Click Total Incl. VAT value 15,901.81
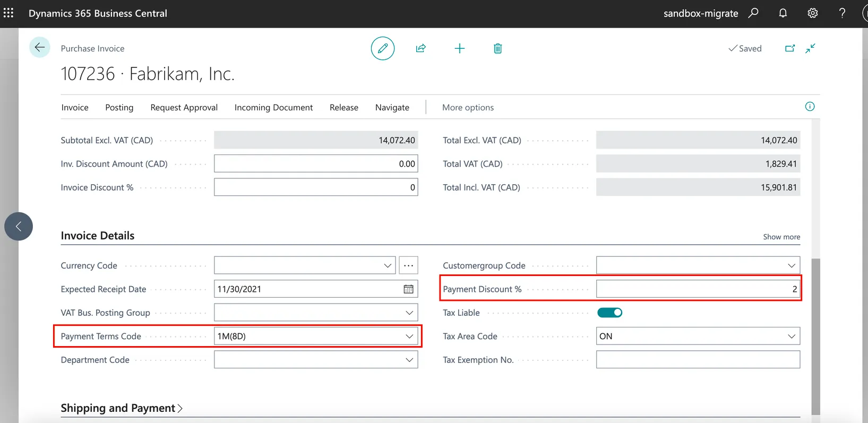 click(x=698, y=187)
